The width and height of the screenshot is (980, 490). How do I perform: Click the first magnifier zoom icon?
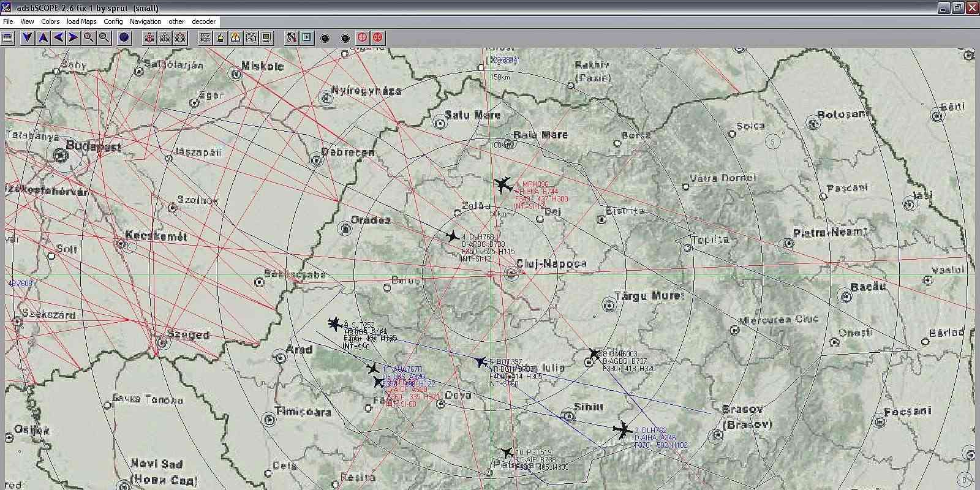(89, 38)
